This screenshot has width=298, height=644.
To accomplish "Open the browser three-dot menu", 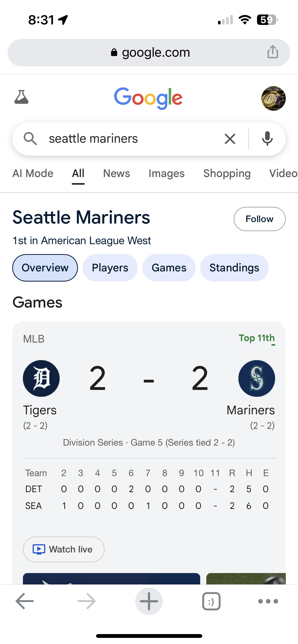I will click(x=268, y=601).
